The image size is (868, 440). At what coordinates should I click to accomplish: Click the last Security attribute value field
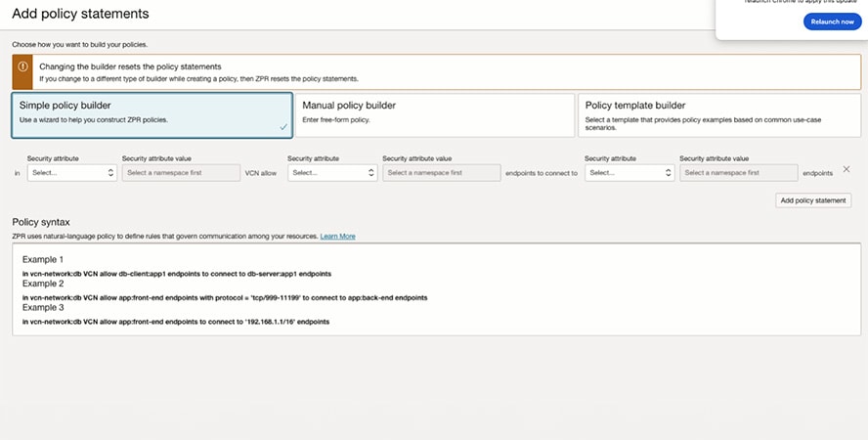tap(738, 172)
